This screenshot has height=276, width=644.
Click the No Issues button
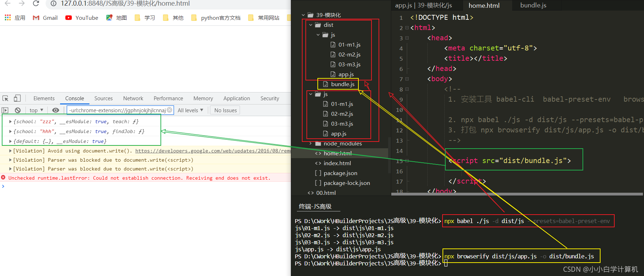point(226,110)
